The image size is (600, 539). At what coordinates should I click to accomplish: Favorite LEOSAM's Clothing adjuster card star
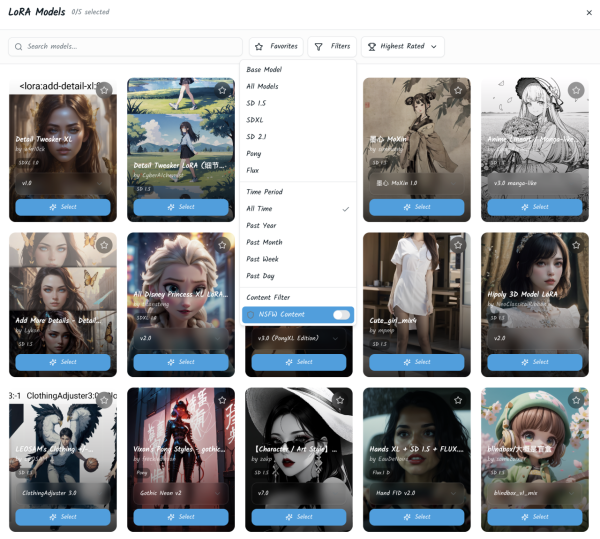click(104, 400)
